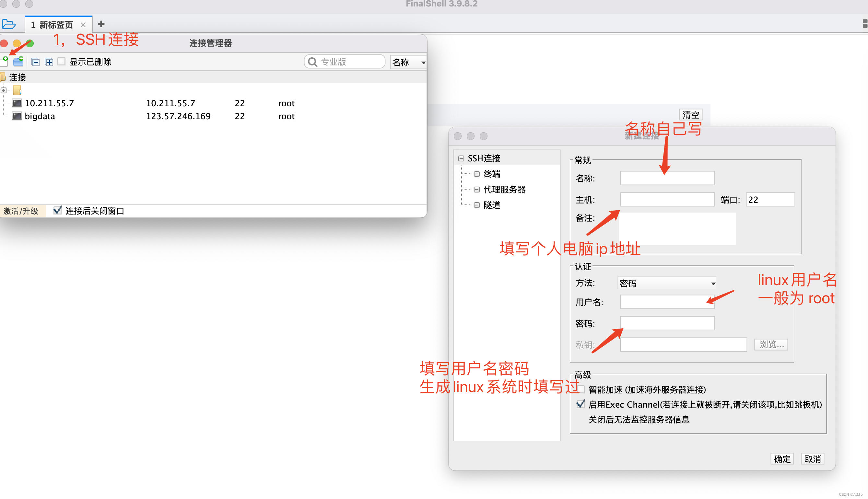This screenshot has height=499, width=868.
Task: Click the 备注 text area
Action: click(677, 228)
